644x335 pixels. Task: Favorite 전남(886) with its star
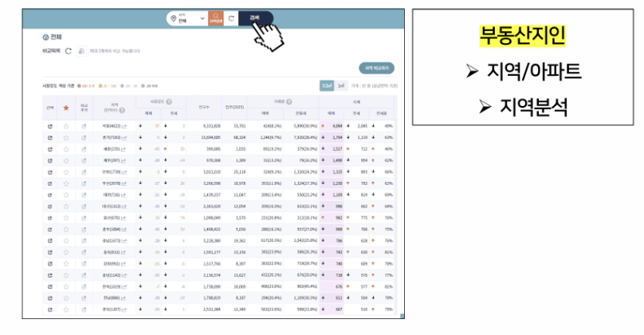(x=66, y=298)
